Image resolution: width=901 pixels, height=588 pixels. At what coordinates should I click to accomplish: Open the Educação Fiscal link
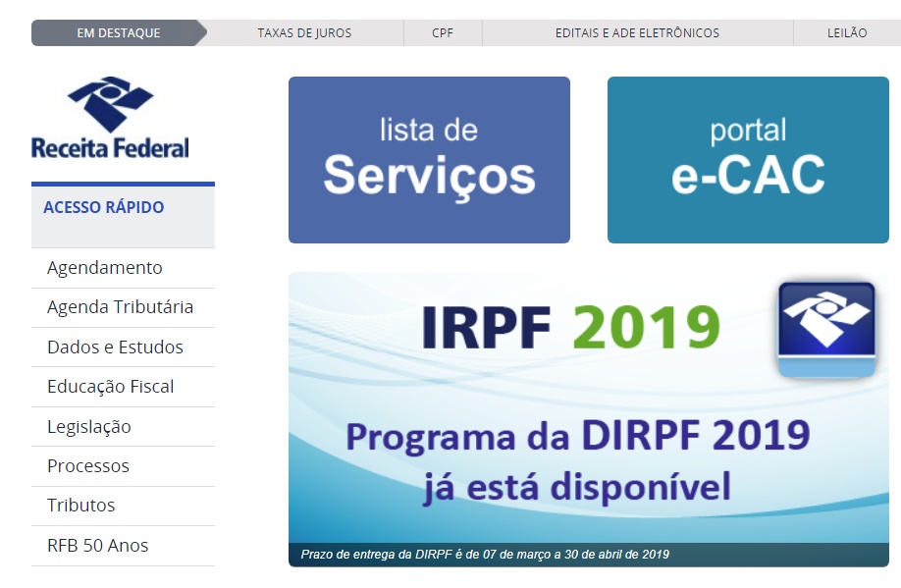(x=110, y=387)
